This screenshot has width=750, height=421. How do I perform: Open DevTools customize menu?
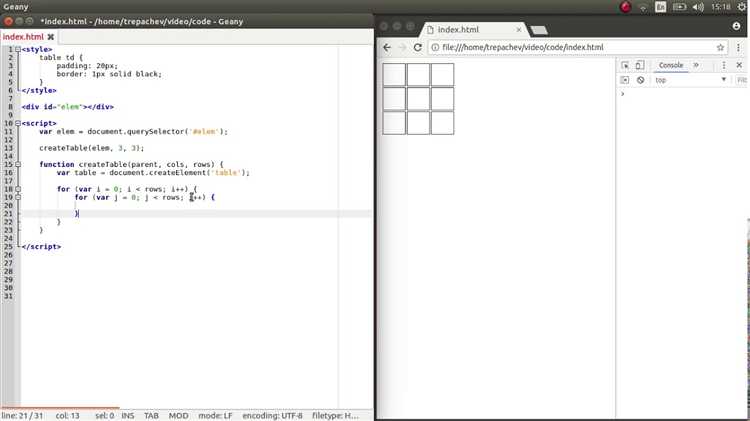(x=726, y=65)
